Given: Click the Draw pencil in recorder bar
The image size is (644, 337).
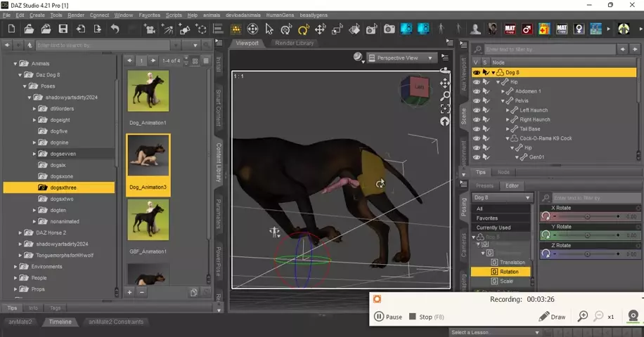Looking at the screenshot, I should 553,317.
